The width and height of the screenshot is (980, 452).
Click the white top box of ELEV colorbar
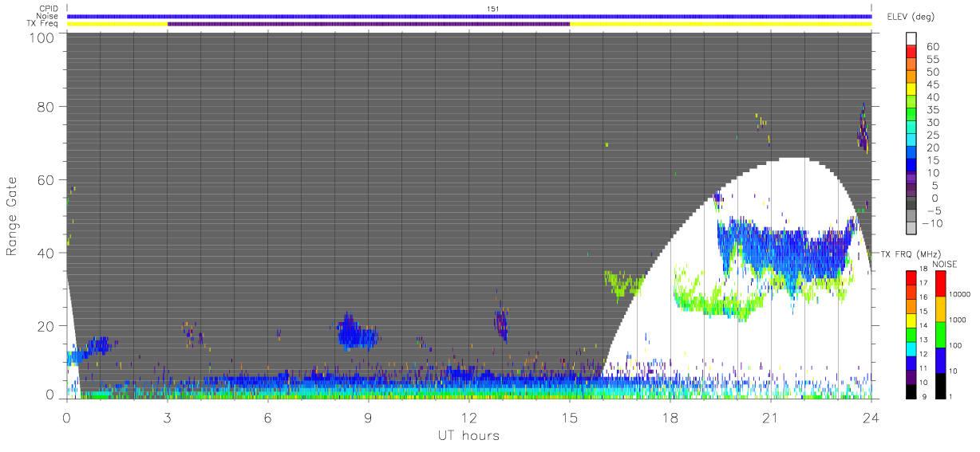click(911, 39)
